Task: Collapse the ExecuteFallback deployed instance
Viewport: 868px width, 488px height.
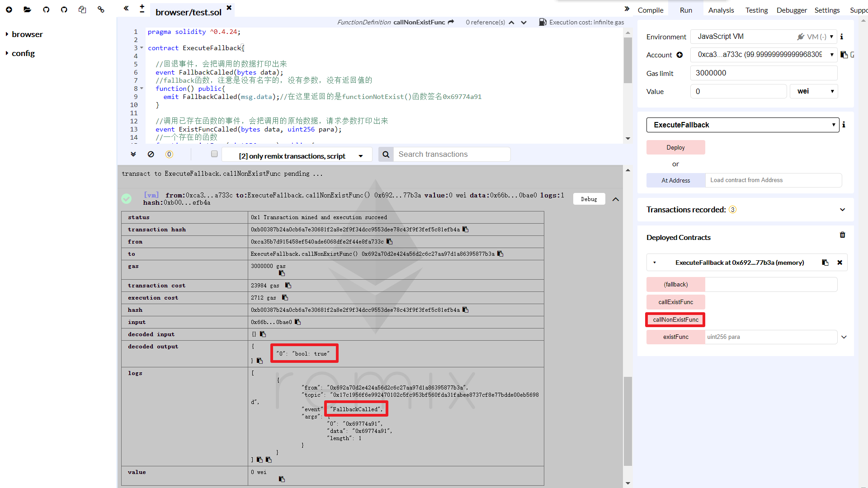Action: (654, 263)
